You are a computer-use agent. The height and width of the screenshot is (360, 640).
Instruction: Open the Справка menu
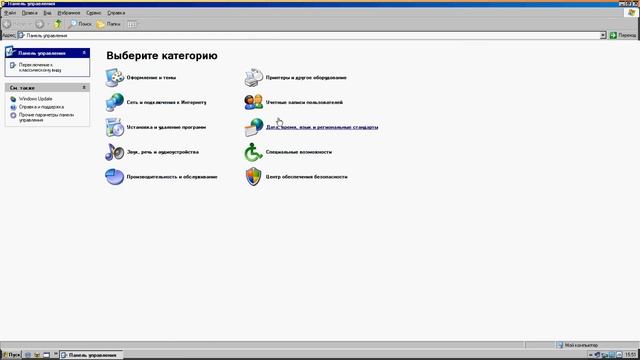[116, 13]
